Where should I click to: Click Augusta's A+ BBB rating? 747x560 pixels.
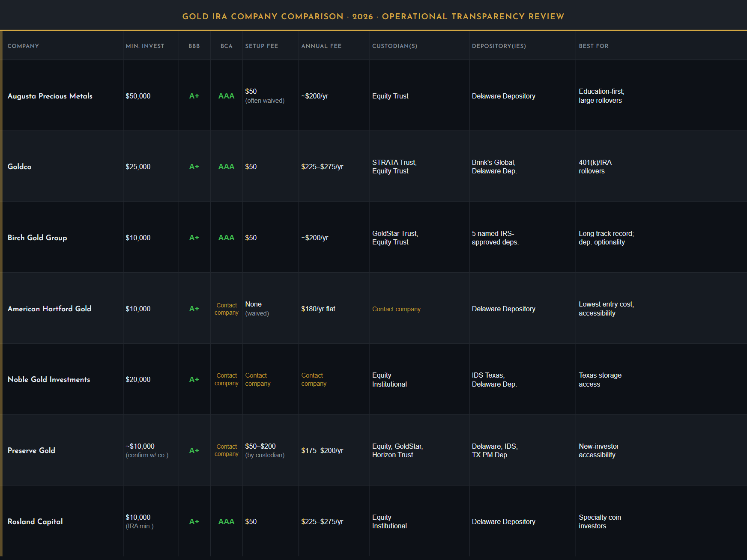194,96
